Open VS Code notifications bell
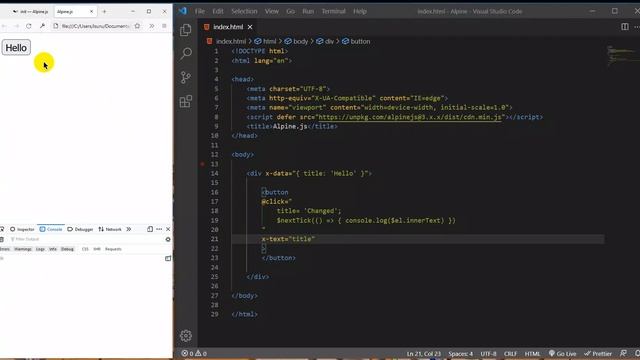640x360 pixels. (637, 353)
